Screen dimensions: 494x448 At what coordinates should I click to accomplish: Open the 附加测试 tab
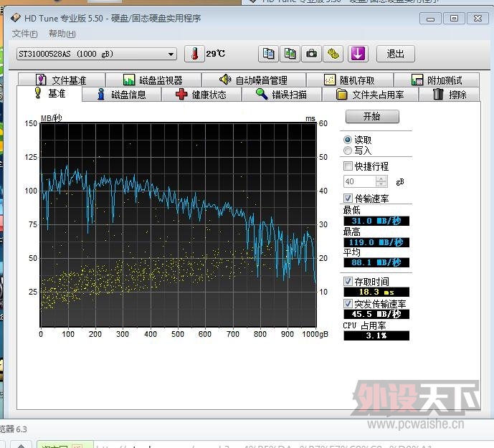click(x=437, y=80)
